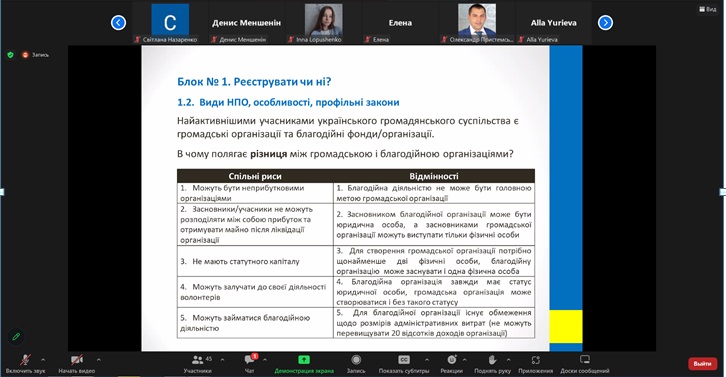The height and width of the screenshot is (377, 726).
Task: Expand participants options arrow next to Участники
Action: tap(222, 359)
